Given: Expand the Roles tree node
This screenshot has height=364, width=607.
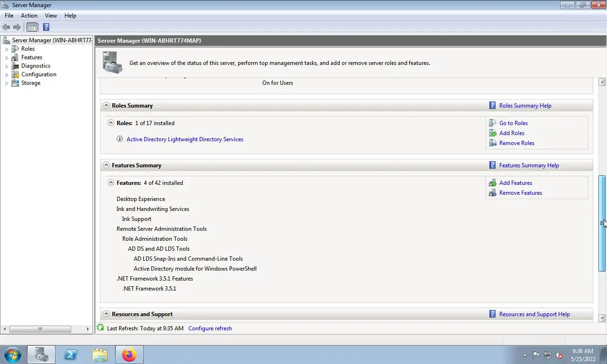Looking at the screenshot, I should coord(7,49).
